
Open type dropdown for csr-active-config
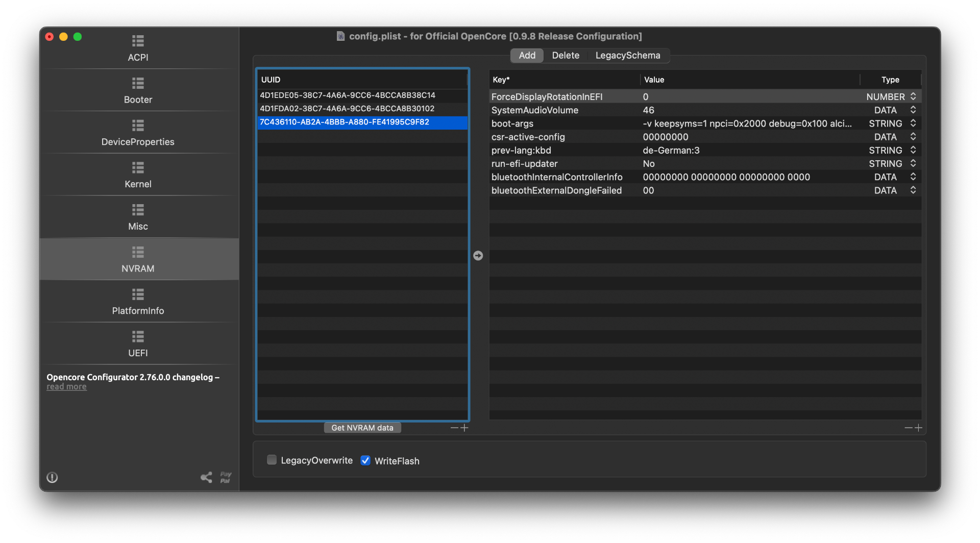point(913,137)
